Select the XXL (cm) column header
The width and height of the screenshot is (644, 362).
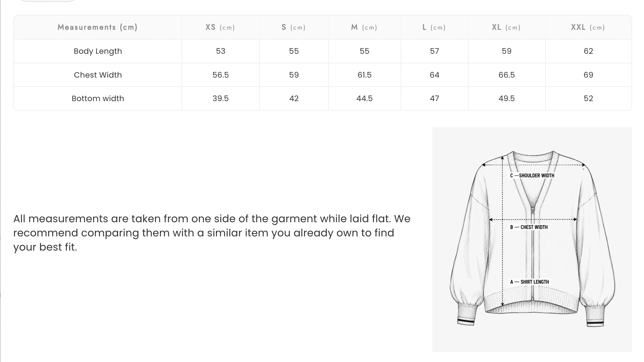(x=588, y=27)
